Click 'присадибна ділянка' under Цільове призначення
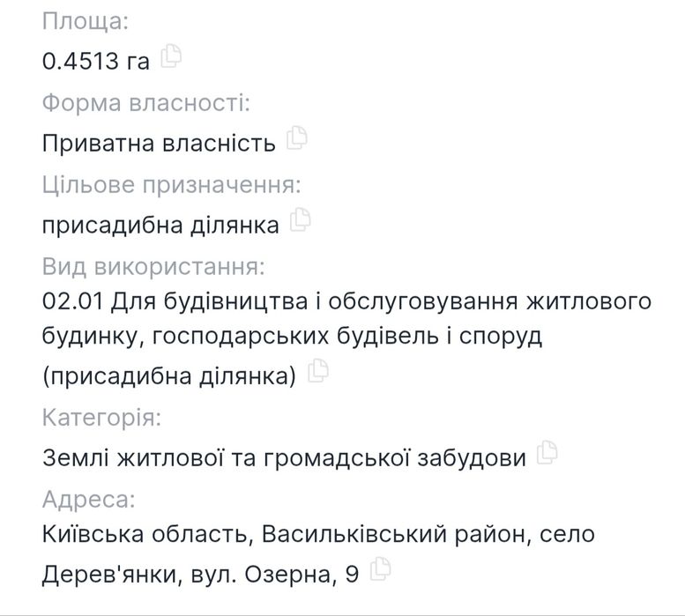 [160, 225]
